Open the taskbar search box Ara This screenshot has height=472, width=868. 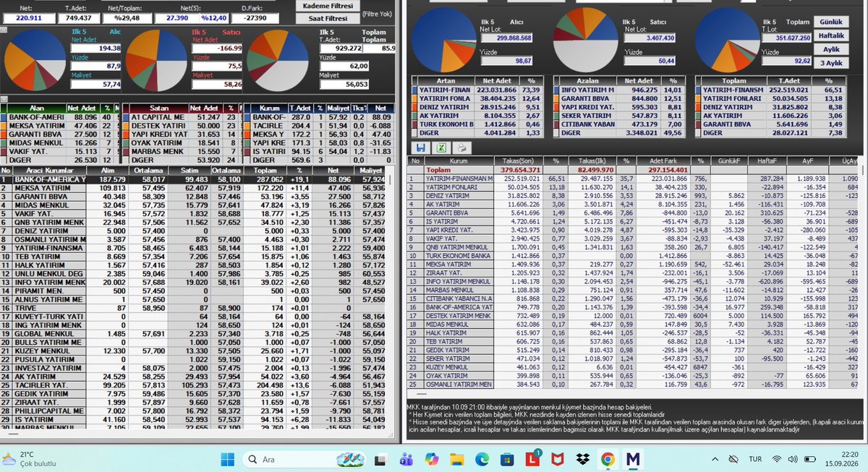click(x=302, y=459)
